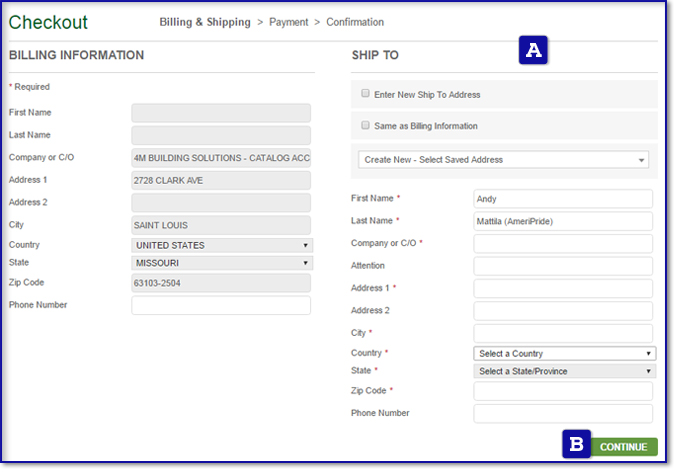
Task: Focus the shipping Zip Code field
Action: click(x=563, y=391)
